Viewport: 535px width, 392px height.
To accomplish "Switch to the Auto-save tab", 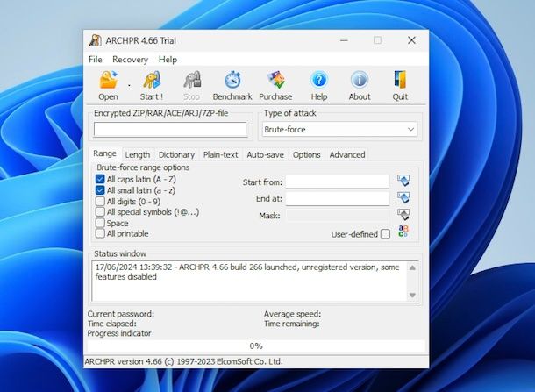I will click(x=266, y=155).
